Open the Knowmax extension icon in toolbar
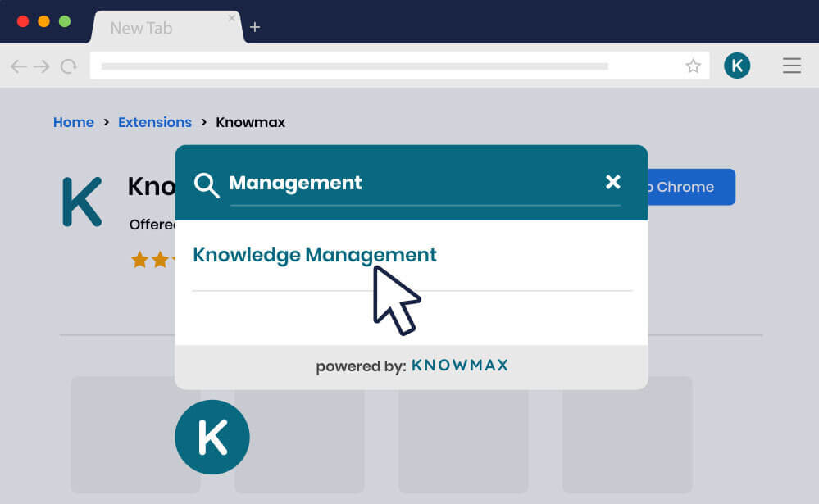Screen dimensions: 819x504 coord(737,66)
